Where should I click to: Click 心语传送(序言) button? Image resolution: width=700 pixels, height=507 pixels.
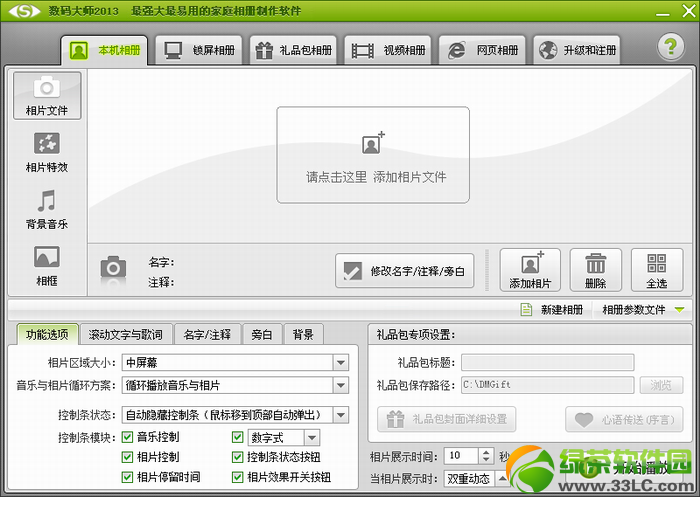click(624, 419)
